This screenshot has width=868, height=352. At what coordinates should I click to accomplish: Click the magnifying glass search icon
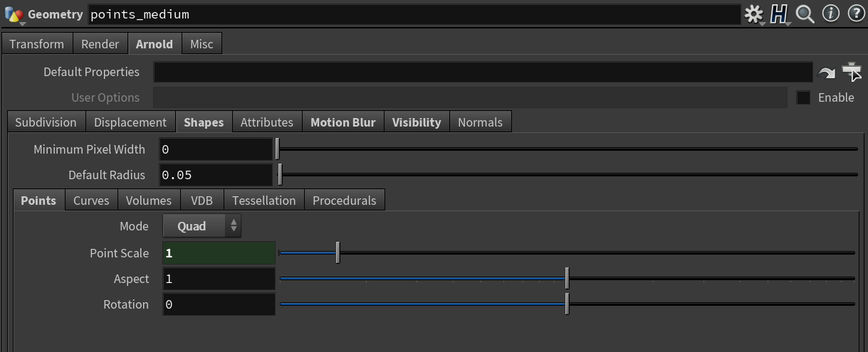click(x=805, y=14)
